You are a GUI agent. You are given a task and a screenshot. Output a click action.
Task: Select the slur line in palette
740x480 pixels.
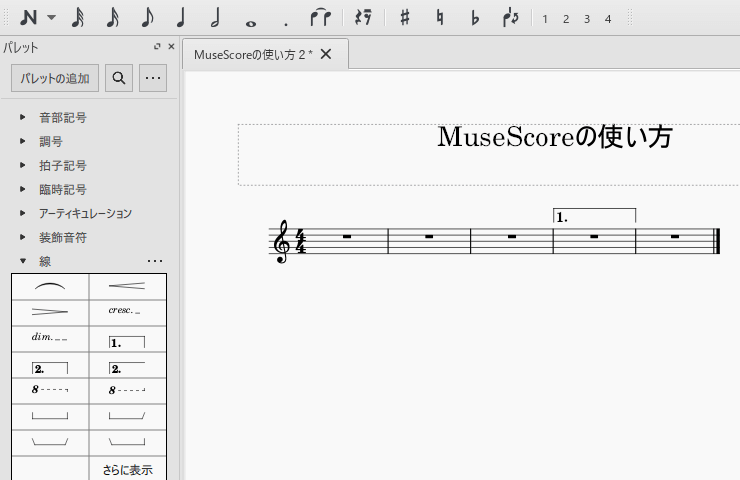50,286
